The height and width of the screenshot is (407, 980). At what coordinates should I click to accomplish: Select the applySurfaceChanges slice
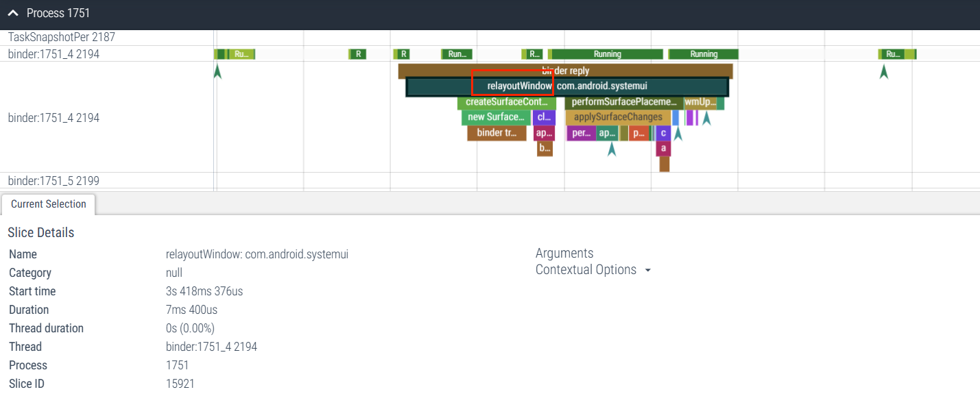[618, 117]
